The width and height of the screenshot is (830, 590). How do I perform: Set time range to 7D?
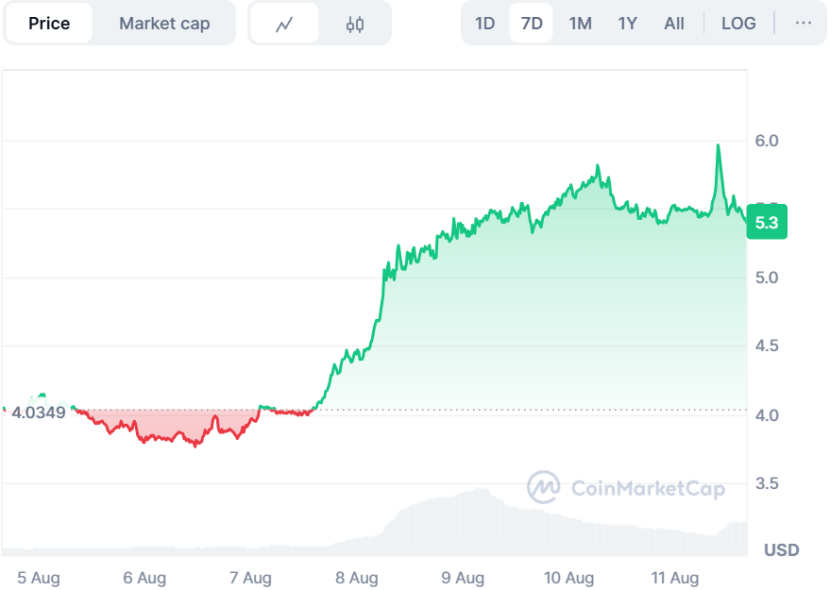pos(532,23)
